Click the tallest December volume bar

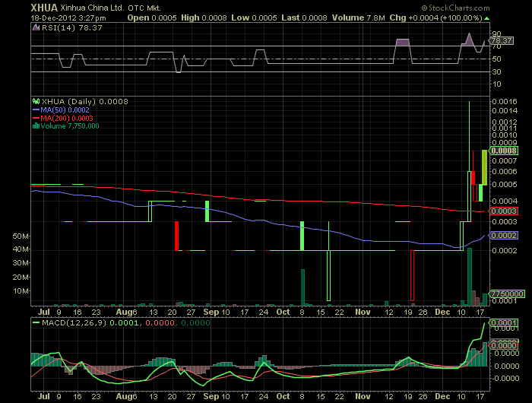(x=470, y=276)
